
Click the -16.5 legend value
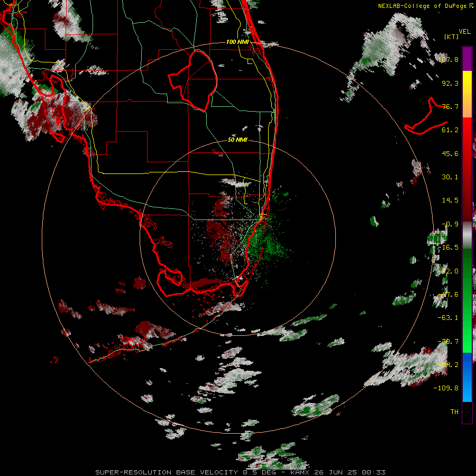[x=448, y=248]
